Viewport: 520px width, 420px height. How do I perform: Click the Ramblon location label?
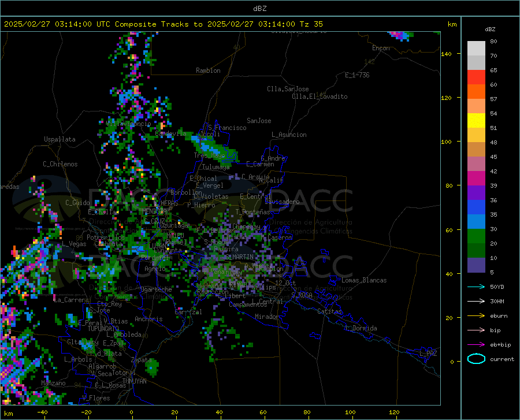pyautogui.click(x=208, y=70)
